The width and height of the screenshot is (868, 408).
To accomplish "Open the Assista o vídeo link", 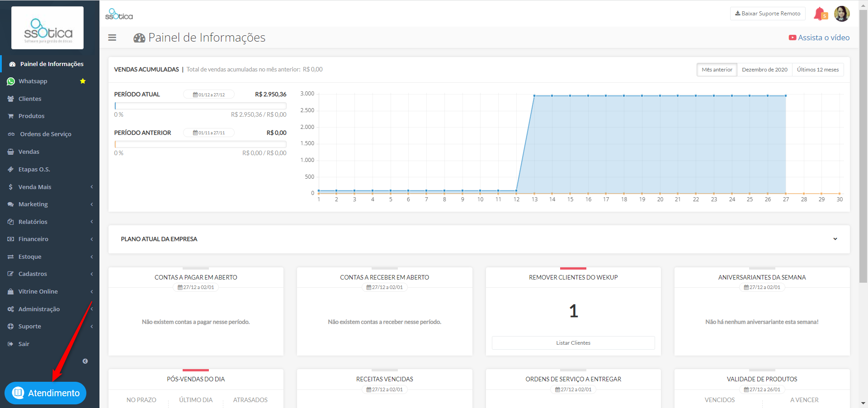I will tap(819, 38).
